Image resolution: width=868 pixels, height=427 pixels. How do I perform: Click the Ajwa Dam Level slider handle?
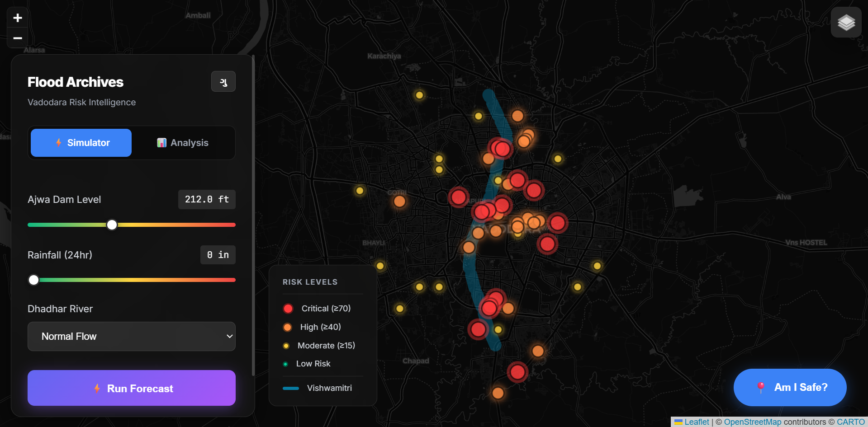tap(112, 225)
